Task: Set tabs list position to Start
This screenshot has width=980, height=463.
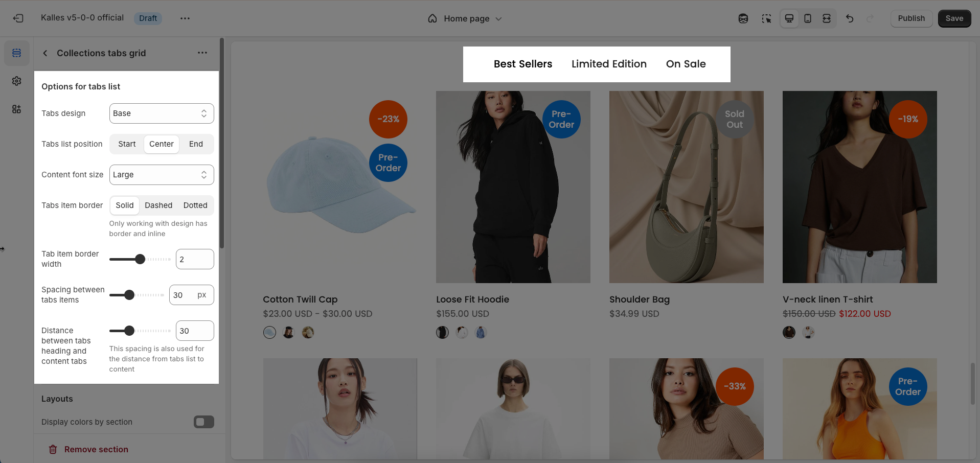Action: click(x=127, y=144)
